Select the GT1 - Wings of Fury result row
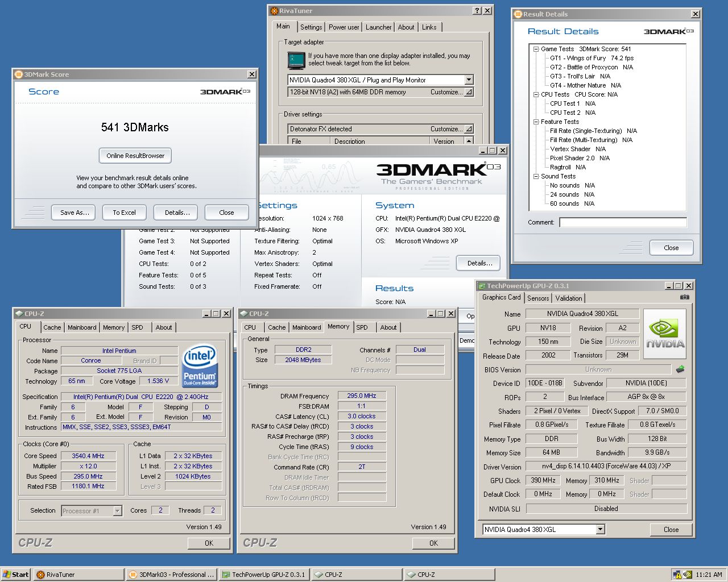Screen dimensions: 728x582 [591, 58]
